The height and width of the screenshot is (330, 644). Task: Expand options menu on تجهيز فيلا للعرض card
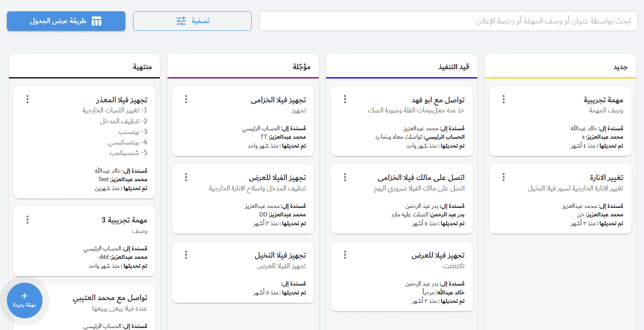pos(345,255)
